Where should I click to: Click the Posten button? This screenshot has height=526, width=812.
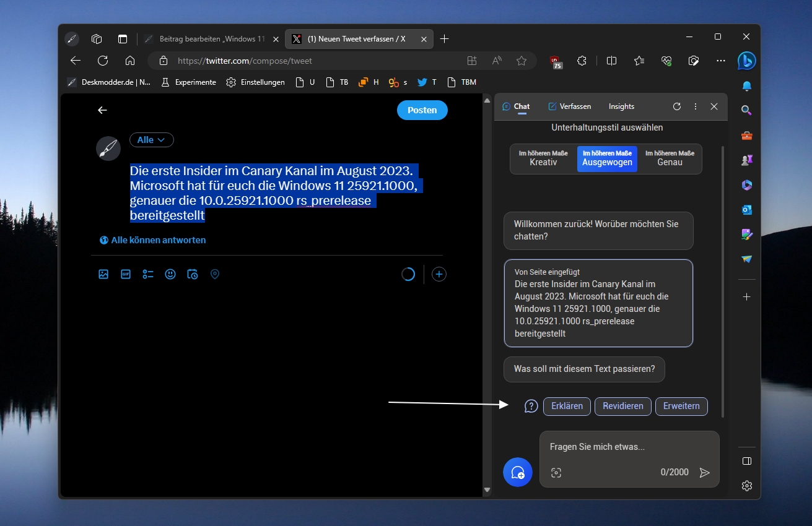coord(422,110)
